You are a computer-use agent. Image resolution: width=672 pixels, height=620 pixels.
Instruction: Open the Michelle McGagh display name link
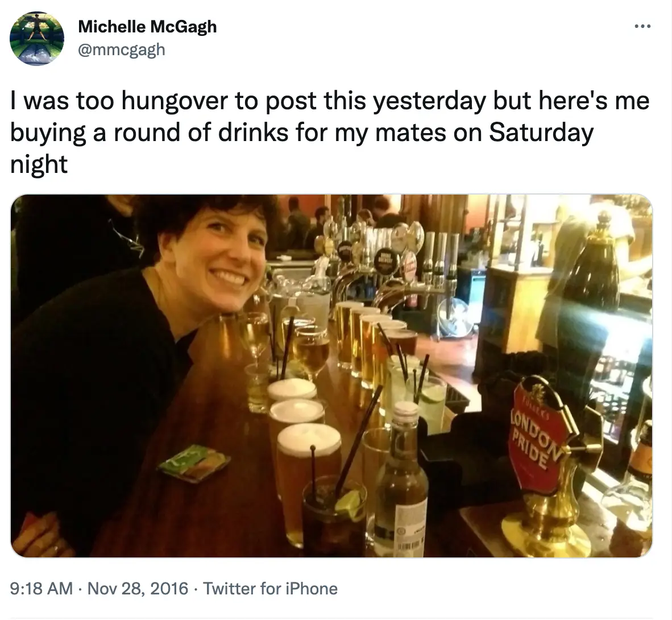[147, 26]
